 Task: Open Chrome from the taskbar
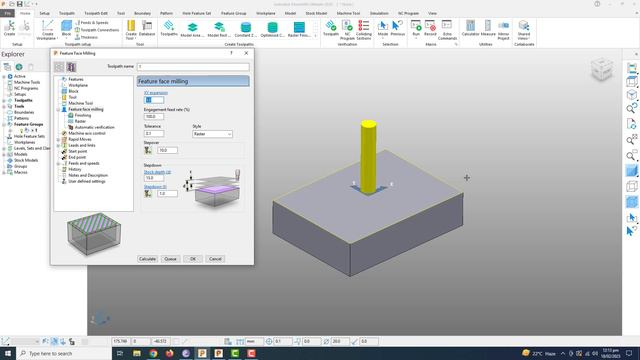[153, 353]
